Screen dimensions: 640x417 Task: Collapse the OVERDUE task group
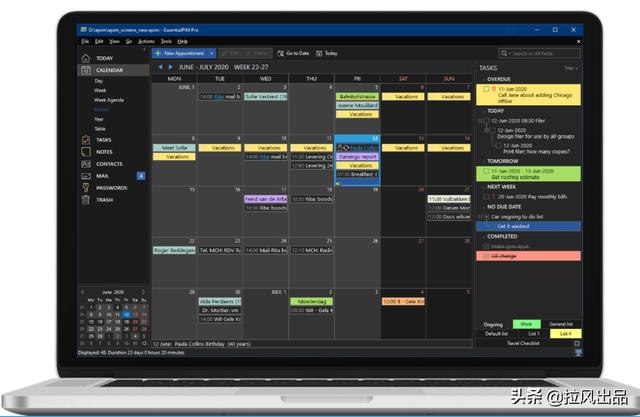click(x=484, y=79)
